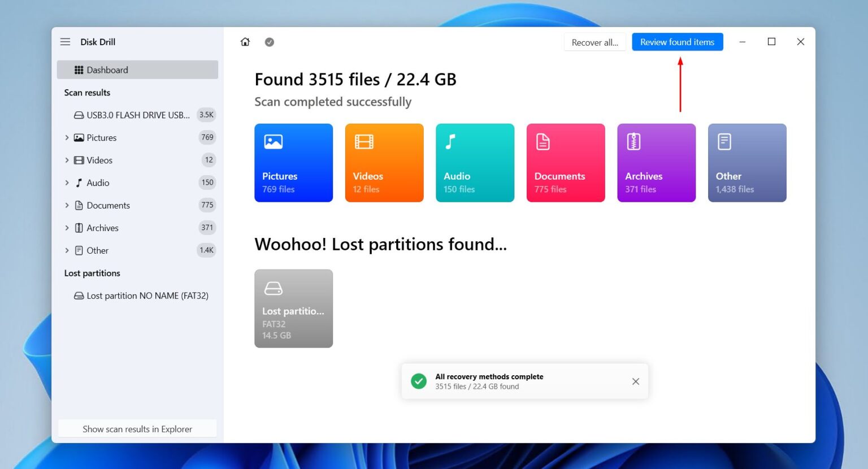868x469 pixels.
Task: Open the Pictures category card
Action: 293,163
